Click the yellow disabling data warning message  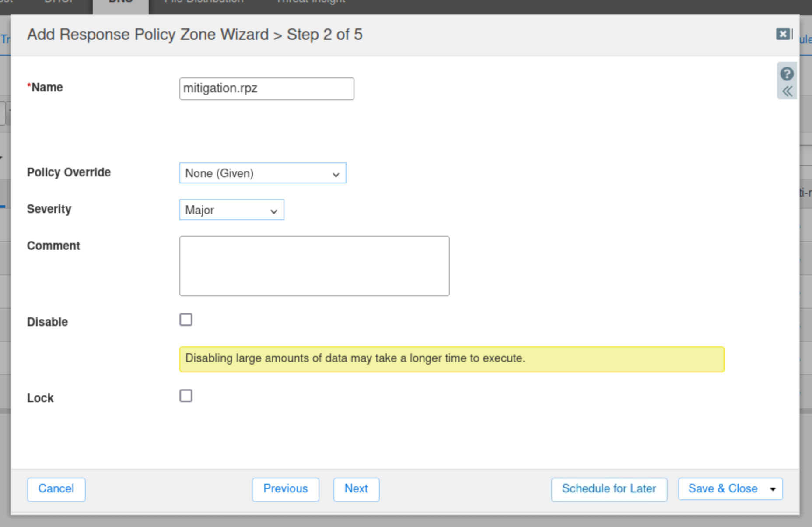pyautogui.click(x=451, y=359)
